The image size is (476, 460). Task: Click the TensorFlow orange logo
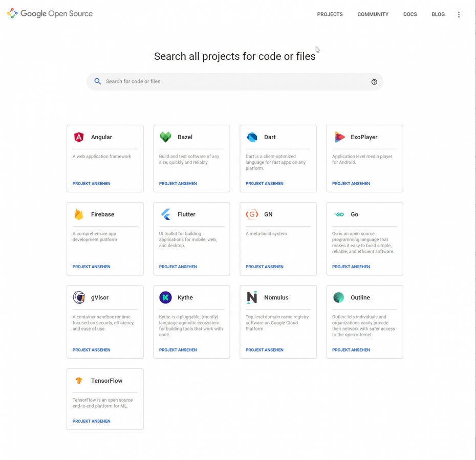click(x=79, y=381)
